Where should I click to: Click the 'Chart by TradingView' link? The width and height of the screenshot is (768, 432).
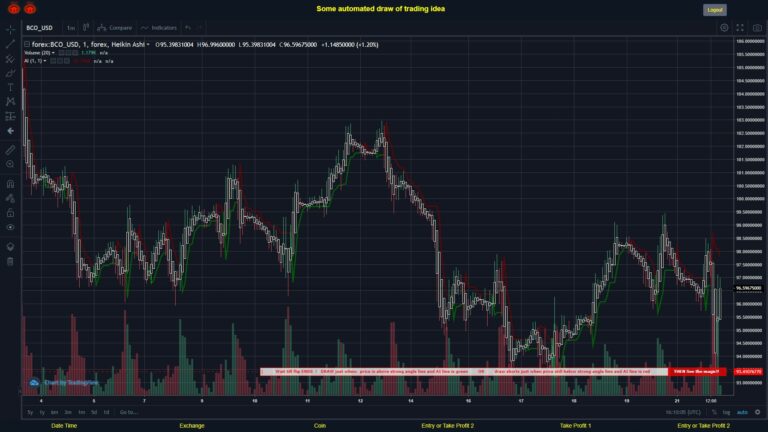71,383
